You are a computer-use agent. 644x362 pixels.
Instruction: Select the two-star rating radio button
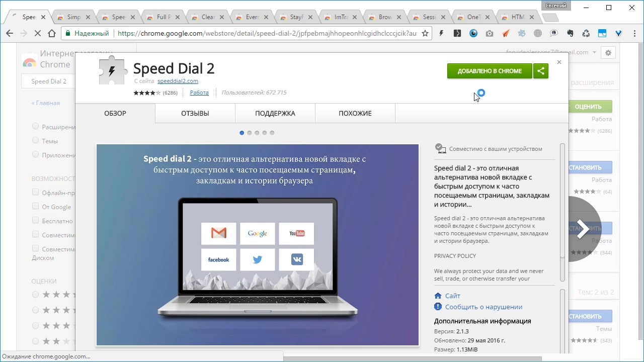(35, 341)
